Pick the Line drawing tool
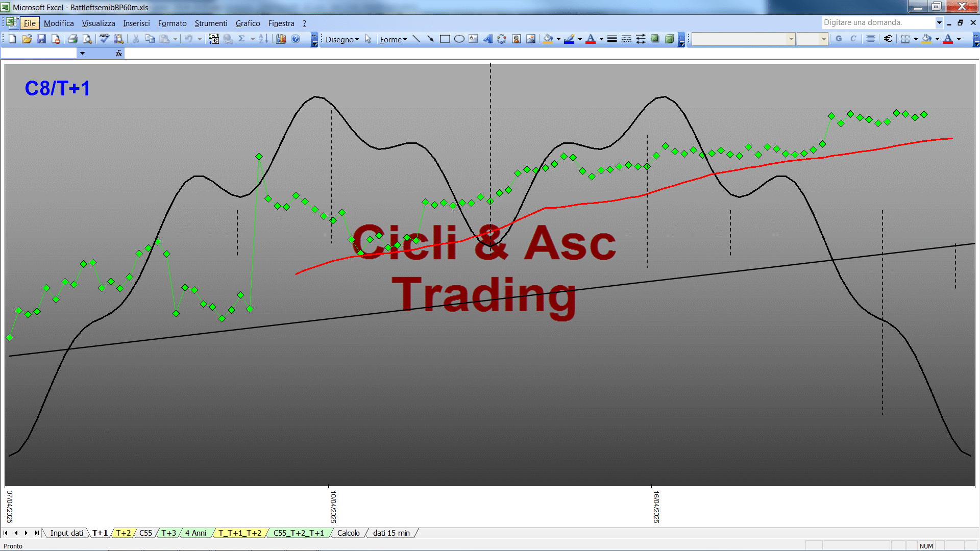 pos(416,39)
